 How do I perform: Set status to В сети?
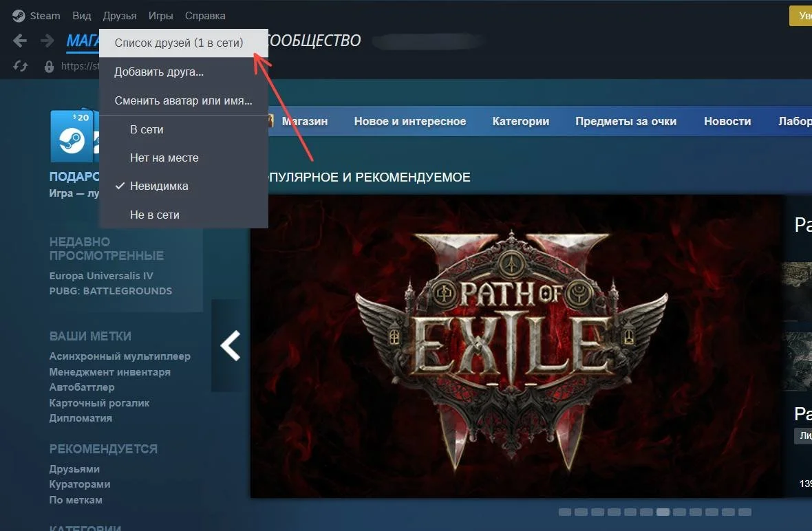point(184,130)
